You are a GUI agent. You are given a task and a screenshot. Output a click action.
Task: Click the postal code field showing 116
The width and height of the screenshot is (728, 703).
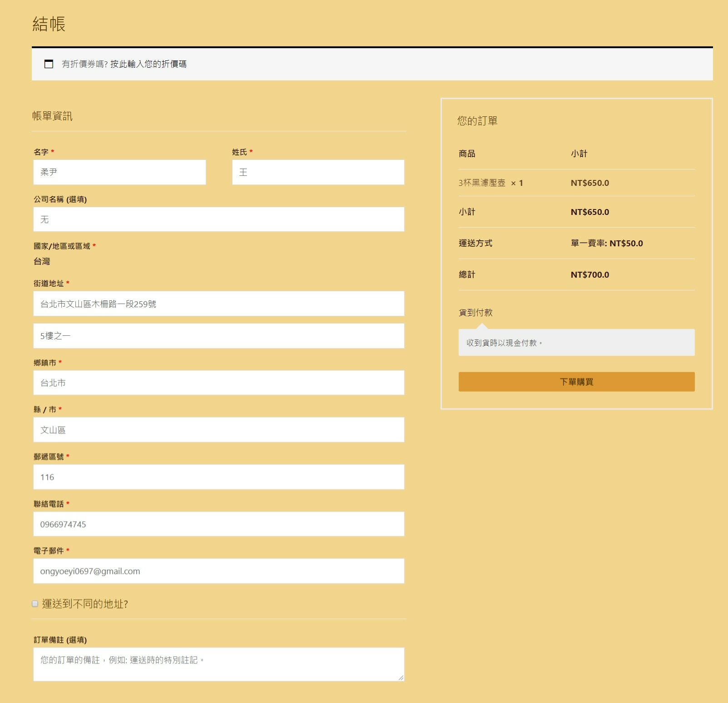[x=218, y=477]
